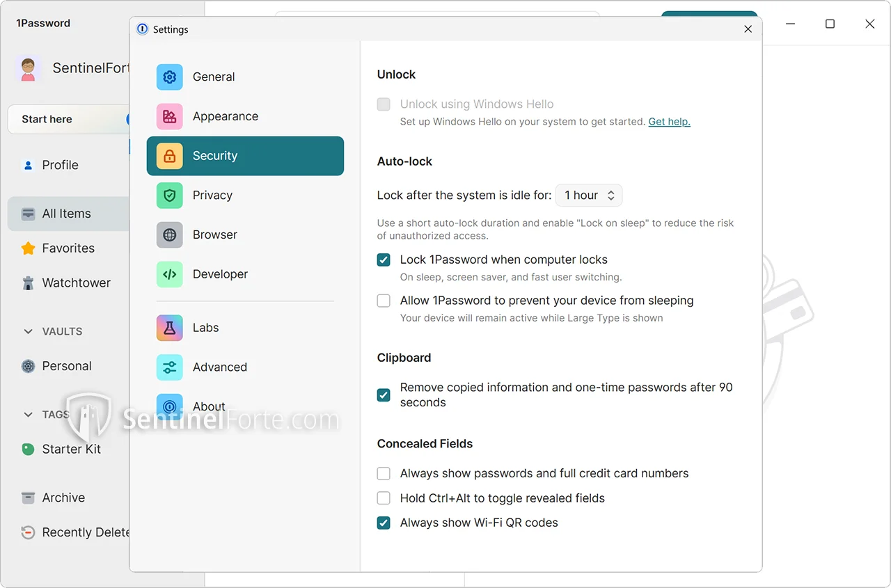891x588 pixels.
Task: Click the Developer code brackets icon
Action: point(170,274)
